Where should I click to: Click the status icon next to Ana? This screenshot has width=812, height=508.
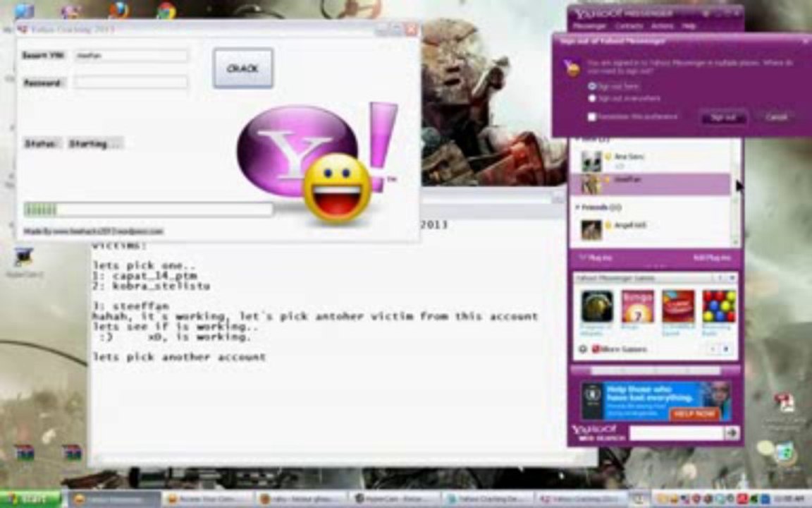pos(608,157)
